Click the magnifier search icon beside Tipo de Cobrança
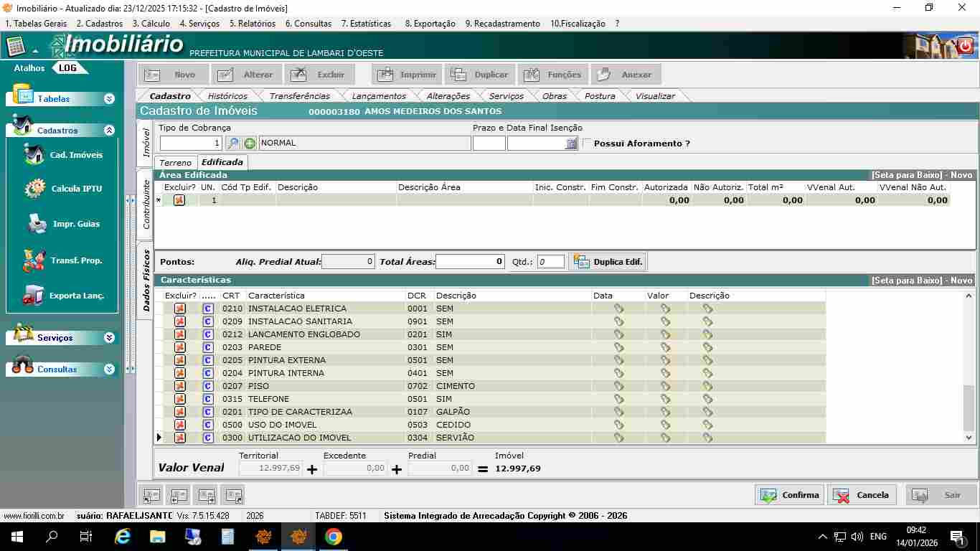The width and height of the screenshot is (980, 551). (x=232, y=143)
